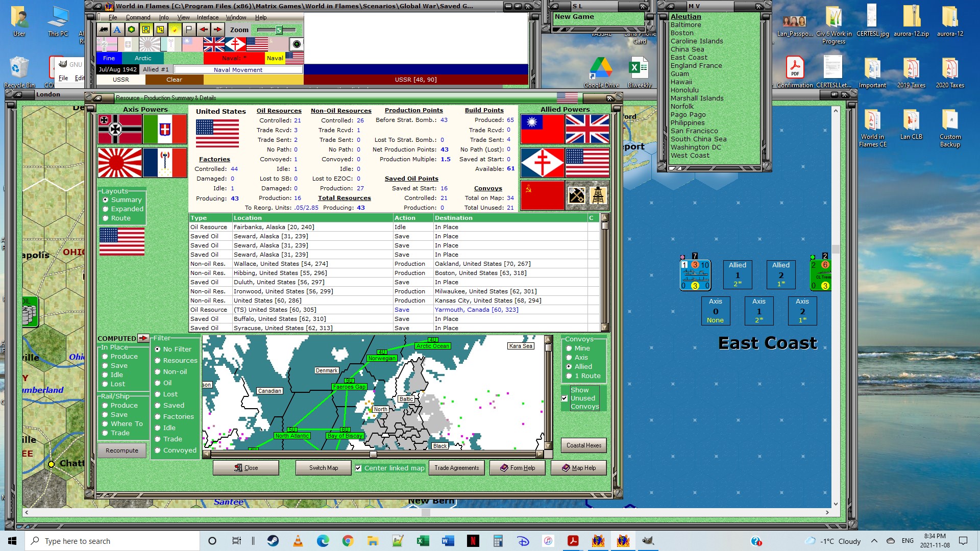This screenshot has height=551, width=980.
Task: Click the Trade Agreements button
Action: (456, 468)
